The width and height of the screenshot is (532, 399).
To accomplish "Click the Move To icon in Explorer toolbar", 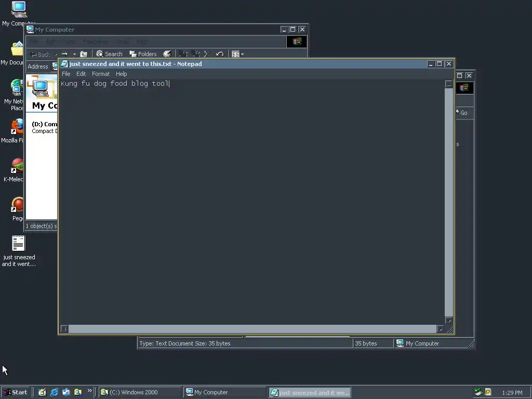I will 183,54.
